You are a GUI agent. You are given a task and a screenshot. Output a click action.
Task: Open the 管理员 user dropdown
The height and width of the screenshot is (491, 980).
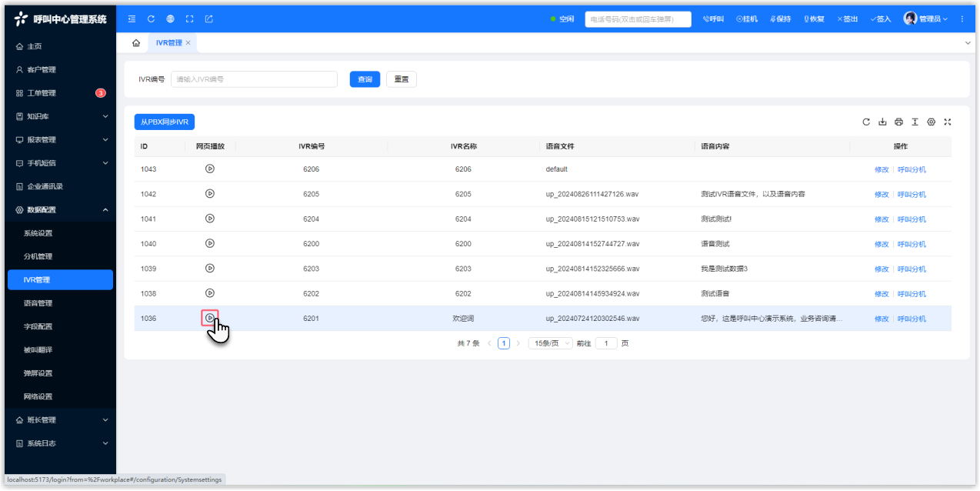[x=925, y=19]
